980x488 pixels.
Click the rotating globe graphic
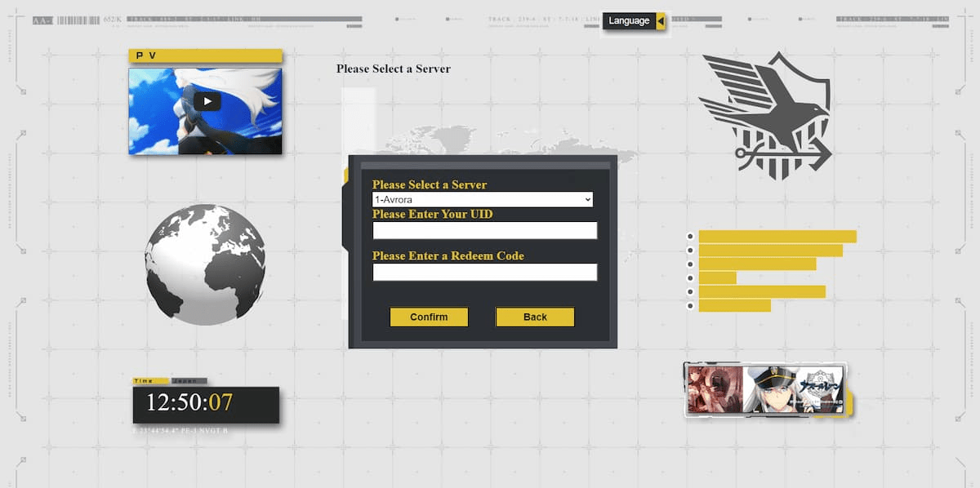pos(205,264)
